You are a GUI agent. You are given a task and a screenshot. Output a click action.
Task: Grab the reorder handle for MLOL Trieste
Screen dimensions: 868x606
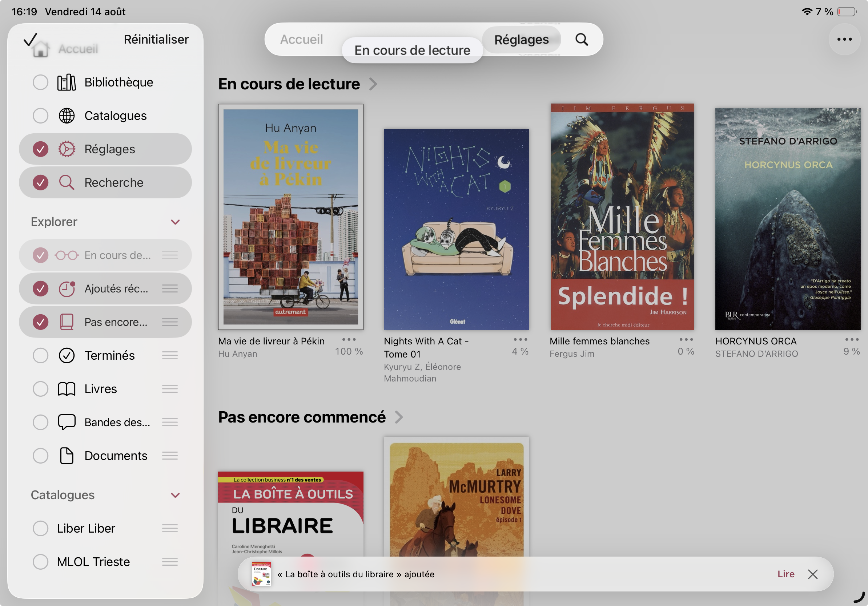pos(170,562)
